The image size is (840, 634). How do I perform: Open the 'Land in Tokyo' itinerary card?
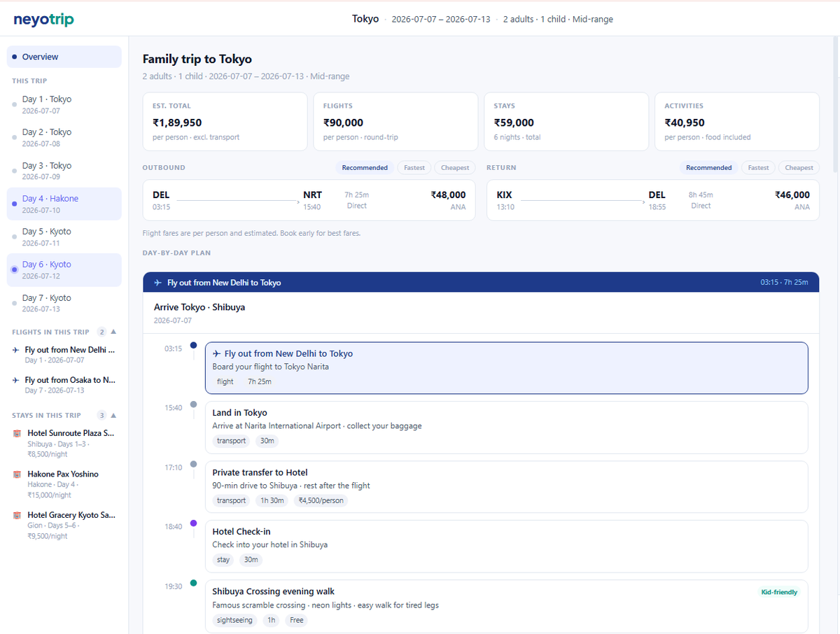point(506,427)
